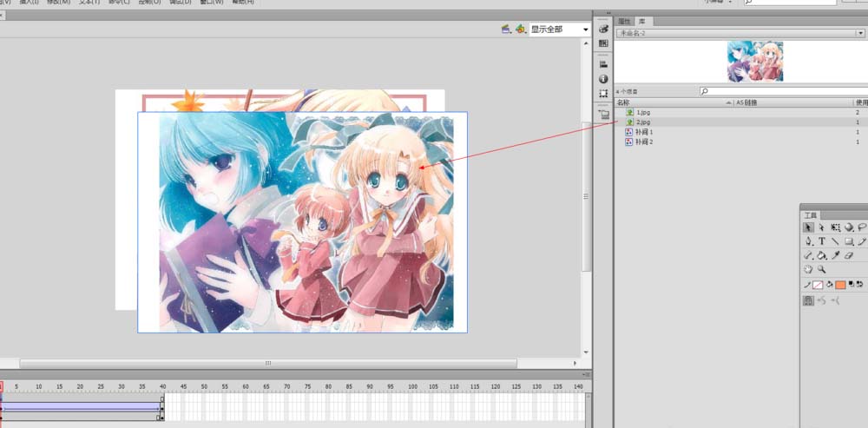Select the Pencil tool
This screenshot has width=868, height=428.
click(x=862, y=241)
